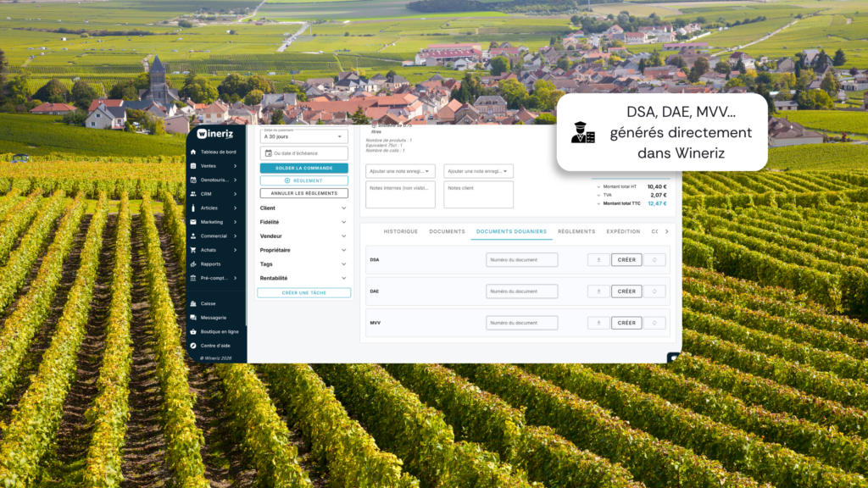Open Tableau de bord menu item

(x=214, y=152)
